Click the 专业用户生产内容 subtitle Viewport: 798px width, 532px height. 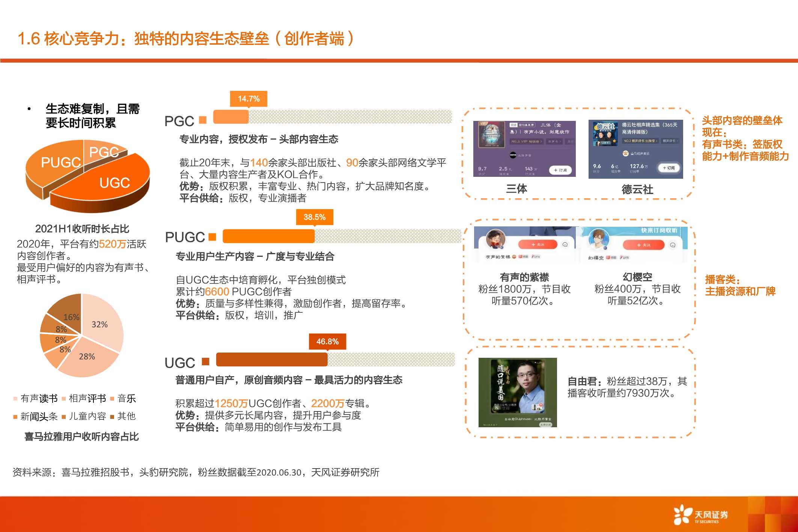(255, 256)
